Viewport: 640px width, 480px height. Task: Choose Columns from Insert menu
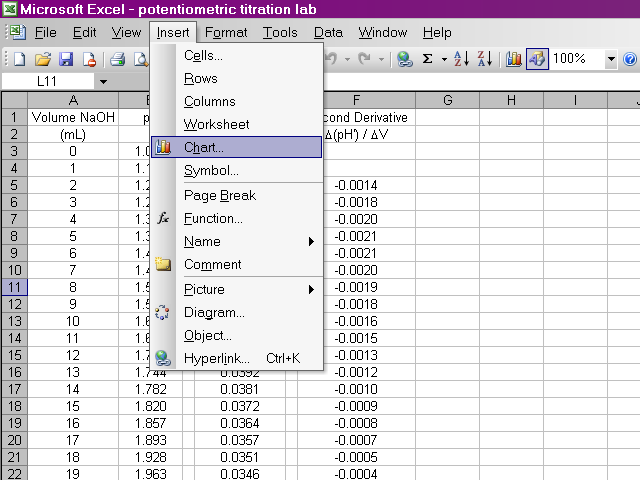[236, 101]
